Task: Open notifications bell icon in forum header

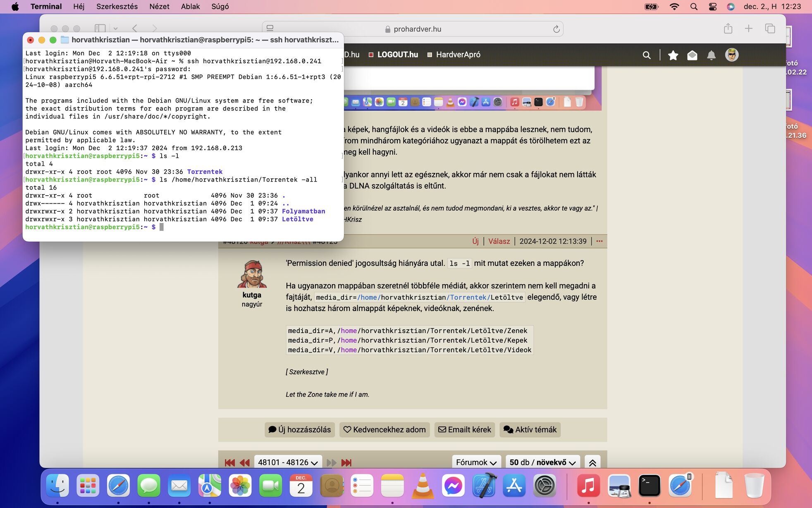Action: click(712, 55)
